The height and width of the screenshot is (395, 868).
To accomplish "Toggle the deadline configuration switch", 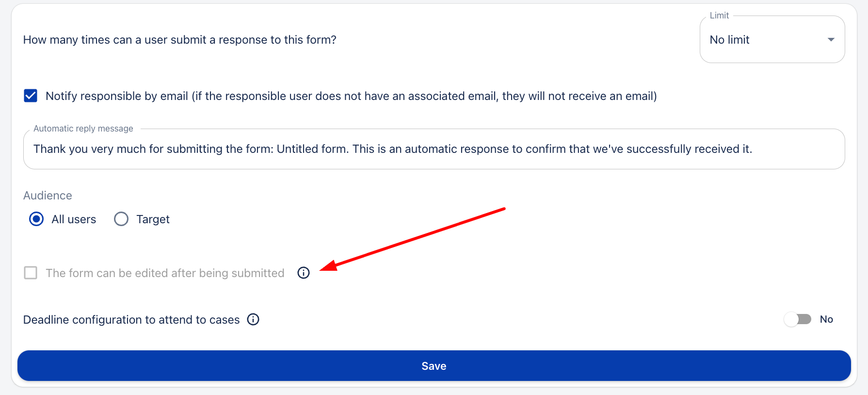I will (x=798, y=319).
